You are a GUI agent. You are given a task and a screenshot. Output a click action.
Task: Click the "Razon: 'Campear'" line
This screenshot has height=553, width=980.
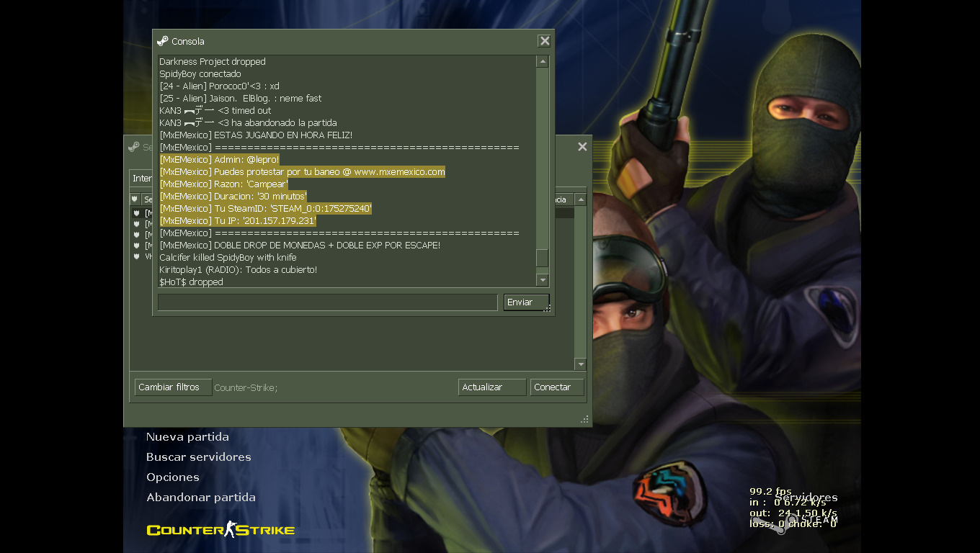[x=223, y=184]
